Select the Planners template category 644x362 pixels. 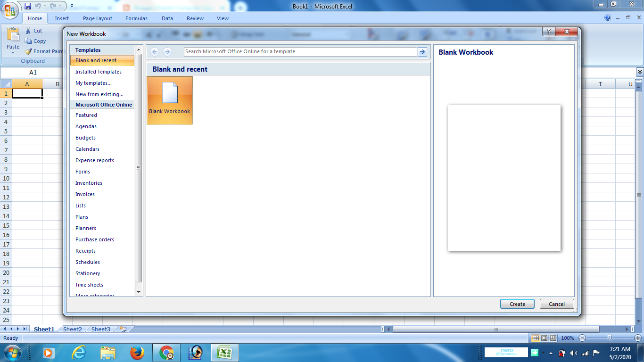pyautogui.click(x=102, y=228)
